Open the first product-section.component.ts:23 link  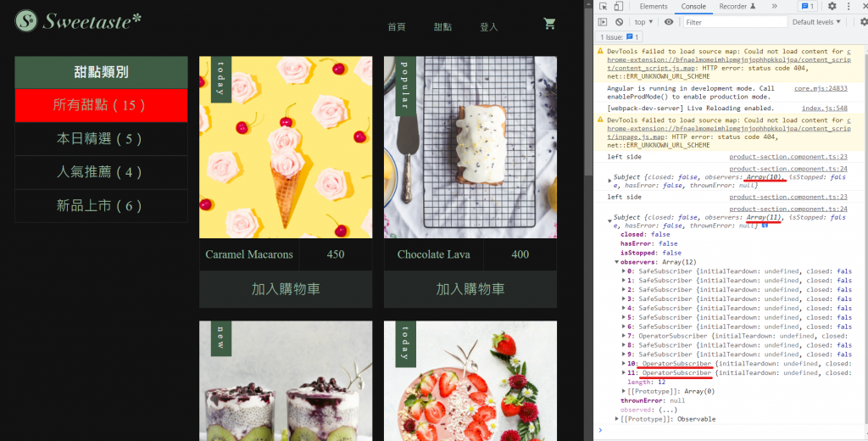click(x=788, y=157)
